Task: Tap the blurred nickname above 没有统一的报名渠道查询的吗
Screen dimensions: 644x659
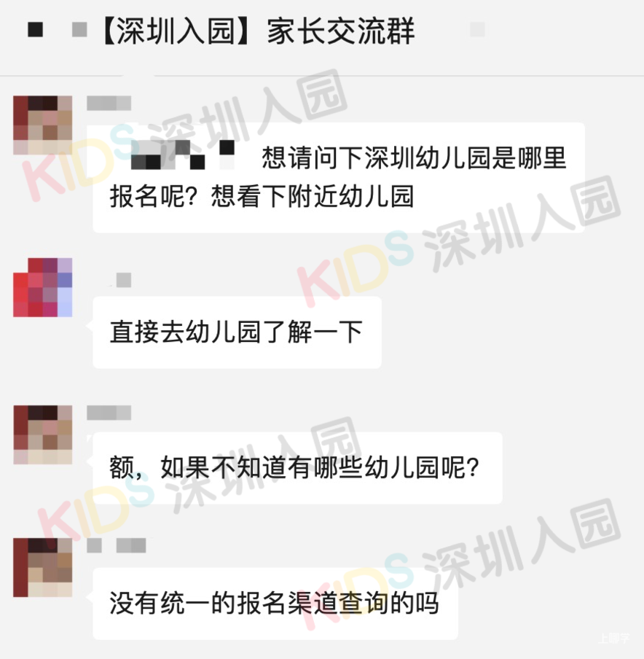Action: [117, 545]
